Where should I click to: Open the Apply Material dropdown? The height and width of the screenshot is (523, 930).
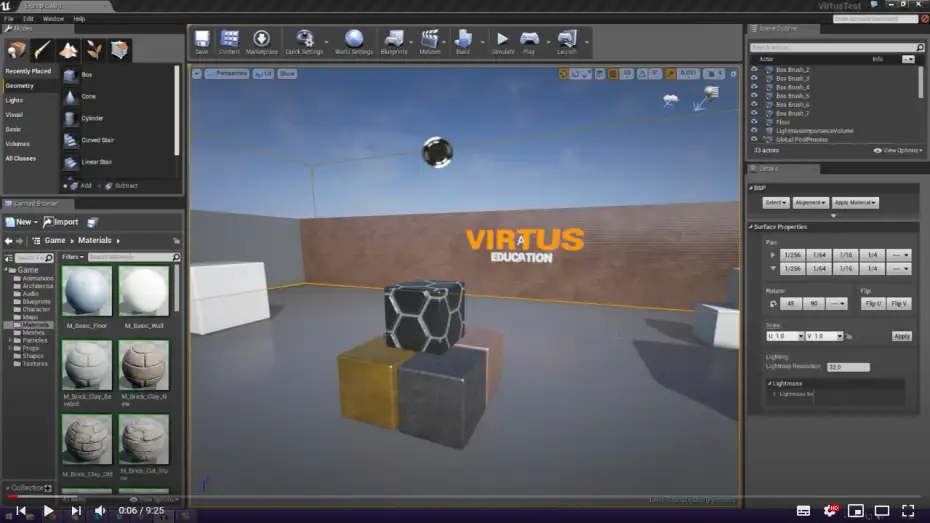click(x=855, y=203)
